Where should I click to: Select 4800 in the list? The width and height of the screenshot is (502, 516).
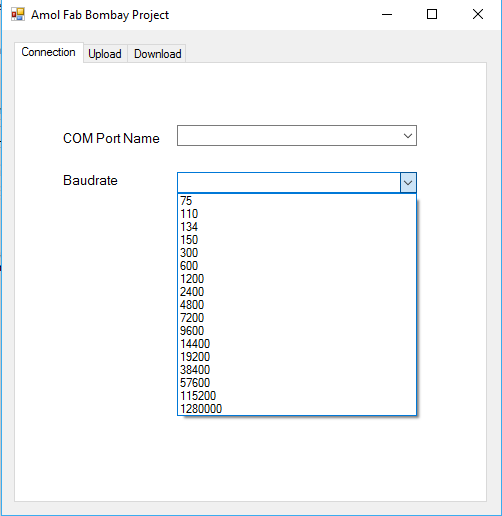pos(297,305)
